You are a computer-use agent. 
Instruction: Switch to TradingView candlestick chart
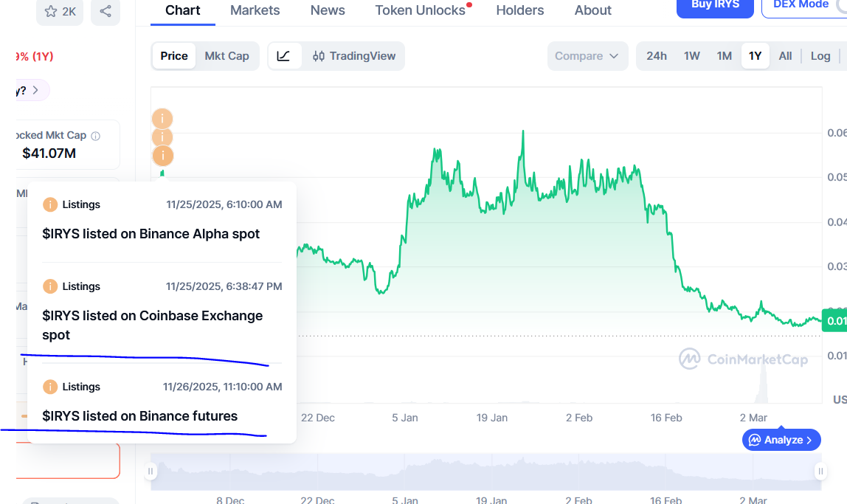354,56
